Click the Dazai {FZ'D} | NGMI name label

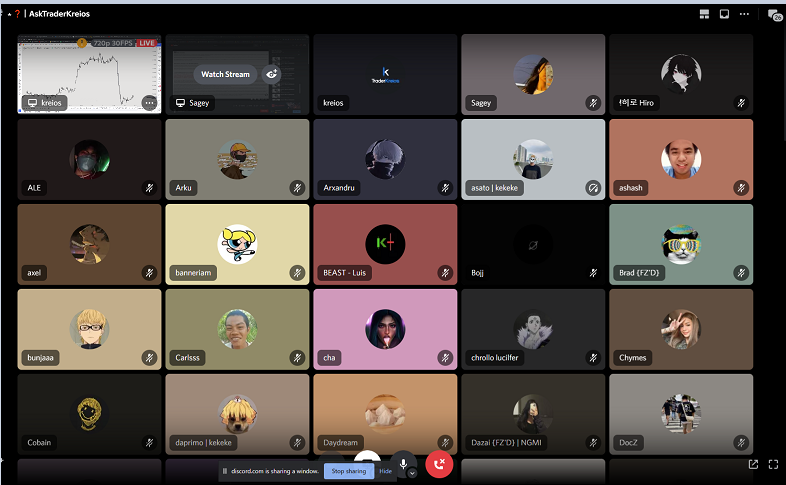click(506, 442)
